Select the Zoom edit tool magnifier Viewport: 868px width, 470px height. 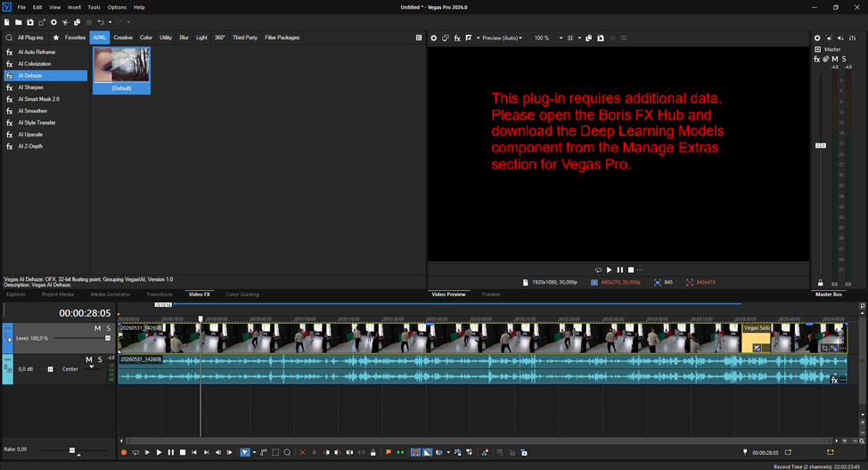point(287,453)
